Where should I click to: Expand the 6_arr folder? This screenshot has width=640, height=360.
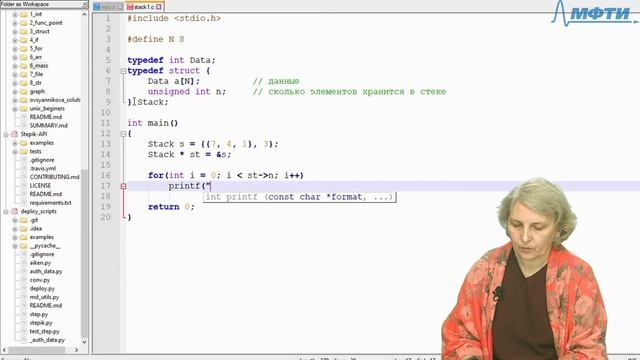15,57
